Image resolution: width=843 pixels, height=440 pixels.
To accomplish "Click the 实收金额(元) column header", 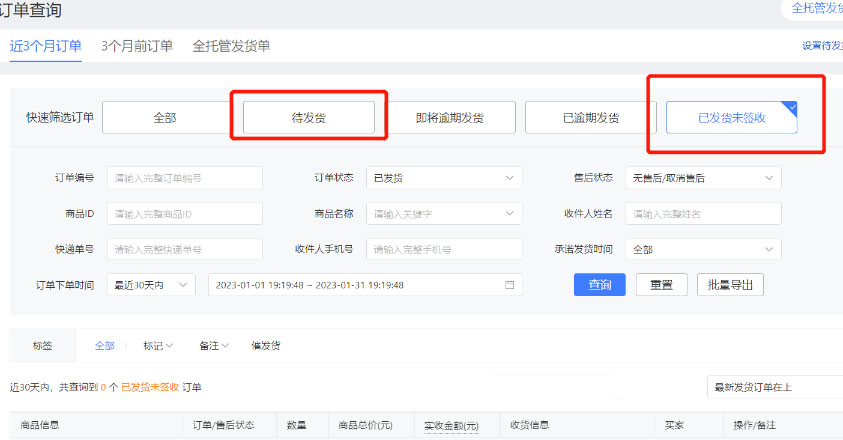I will click(451, 426).
